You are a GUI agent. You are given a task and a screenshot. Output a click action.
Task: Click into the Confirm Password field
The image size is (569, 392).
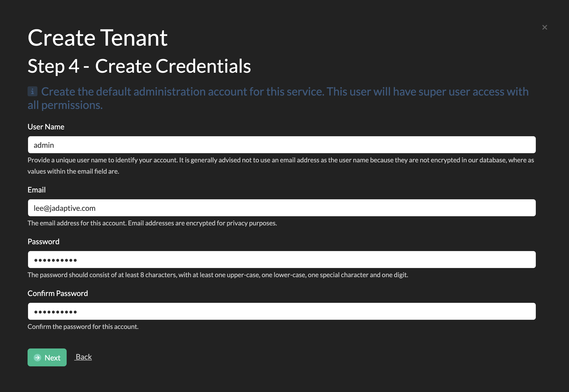(x=282, y=312)
